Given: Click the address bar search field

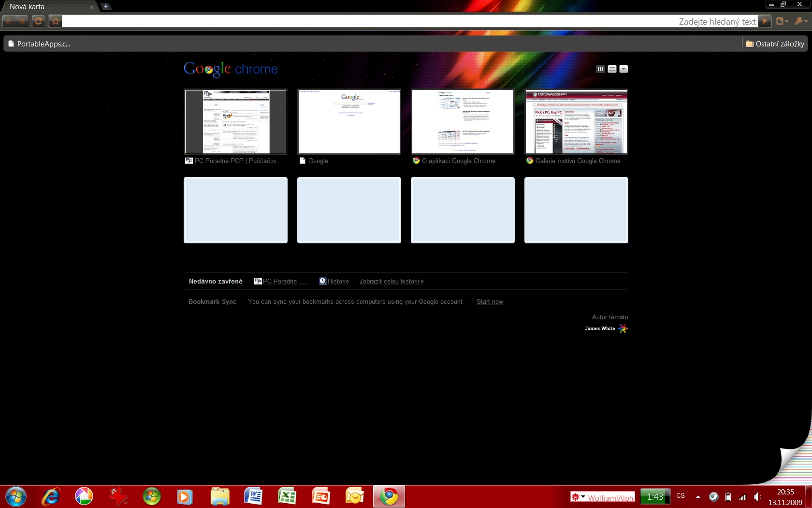Looking at the screenshot, I should (410, 21).
